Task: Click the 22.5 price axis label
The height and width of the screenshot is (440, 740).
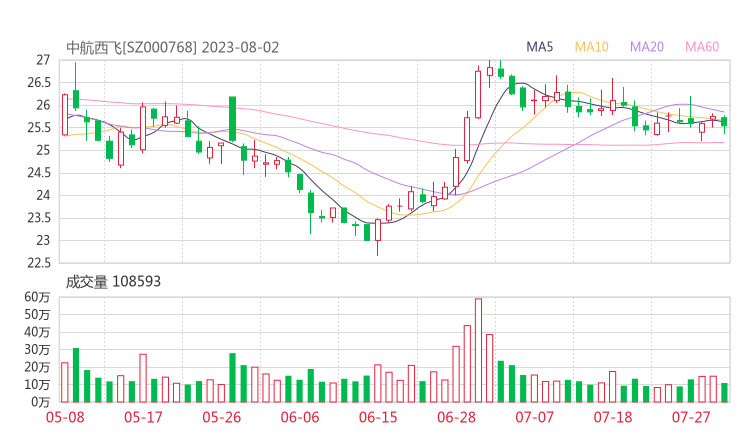Action: 38,263
